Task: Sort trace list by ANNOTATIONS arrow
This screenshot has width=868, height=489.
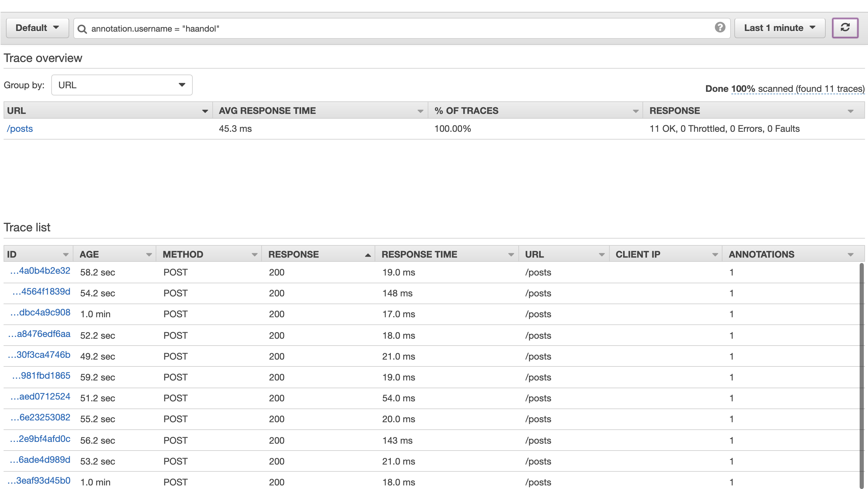Action: [x=850, y=255]
